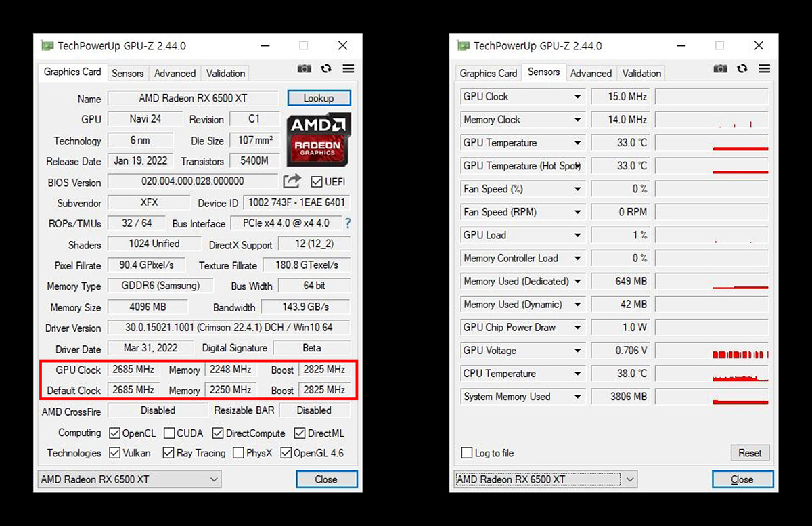The width and height of the screenshot is (812, 526).
Task: Click Close button in left GPU-Z window
Action: (x=326, y=479)
